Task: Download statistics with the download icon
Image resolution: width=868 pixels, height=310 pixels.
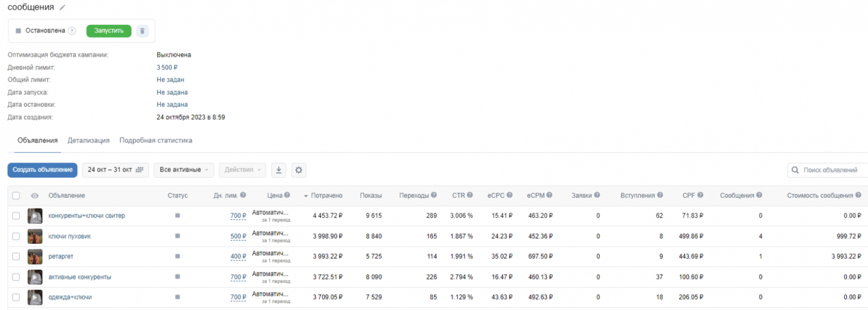Action: coord(278,170)
